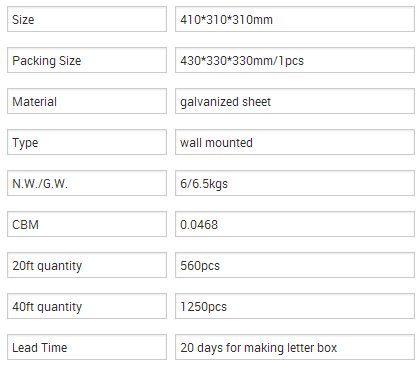
Task: Click the N.W./G.W. label cell
Action: [87, 183]
